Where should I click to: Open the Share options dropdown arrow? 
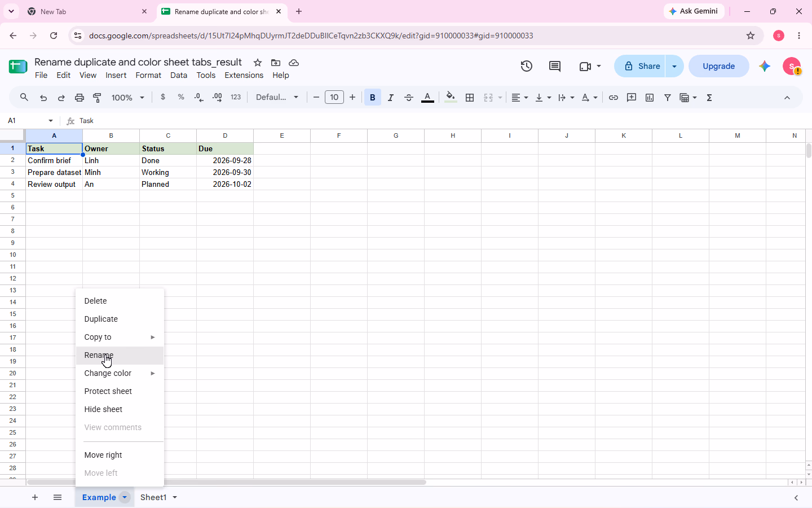pos(674,66)
